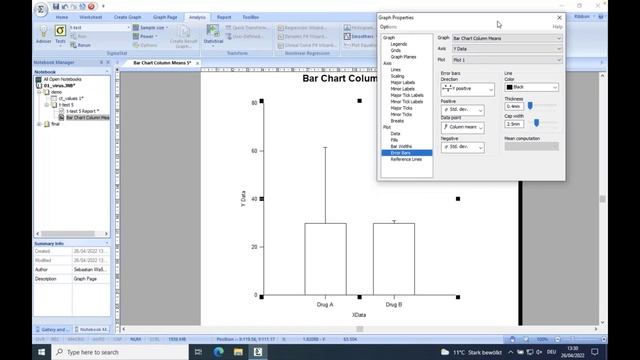This screenshot has height=360, width=640.
Task: Select t-test 5 Report in notebook tree
Action: 82,111
